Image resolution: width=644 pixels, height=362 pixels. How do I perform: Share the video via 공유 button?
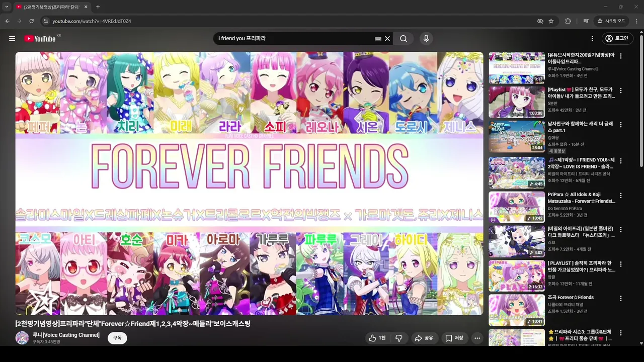click(x=424, y=338)
